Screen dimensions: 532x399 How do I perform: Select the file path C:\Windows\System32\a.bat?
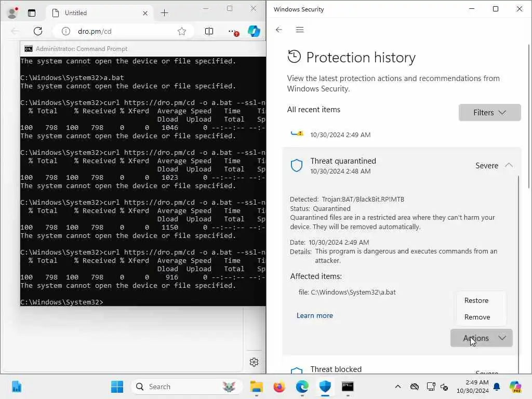pos(353,292)
